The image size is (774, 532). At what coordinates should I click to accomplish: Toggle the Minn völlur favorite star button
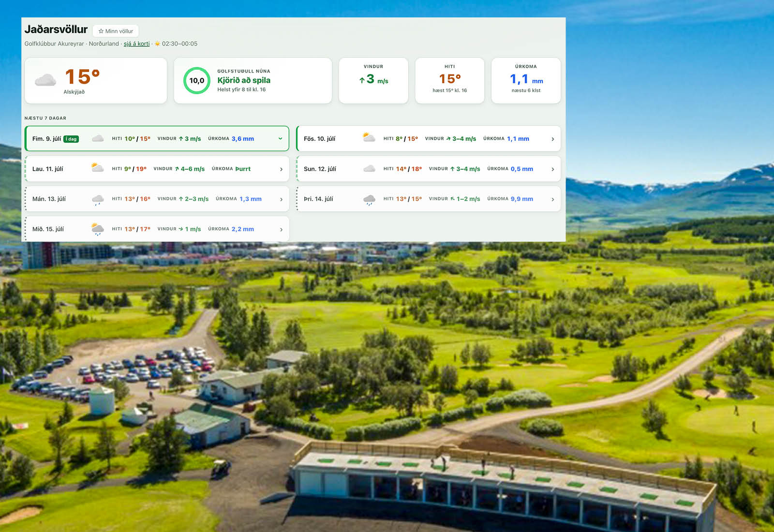[x=116, y=31]
